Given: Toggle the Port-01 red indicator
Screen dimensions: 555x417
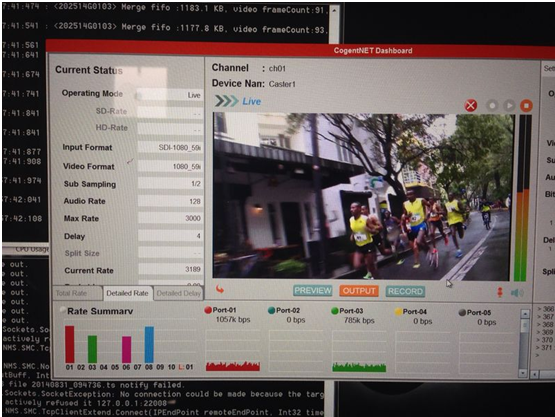Looking at the screenshot, I should coord(208,310).
